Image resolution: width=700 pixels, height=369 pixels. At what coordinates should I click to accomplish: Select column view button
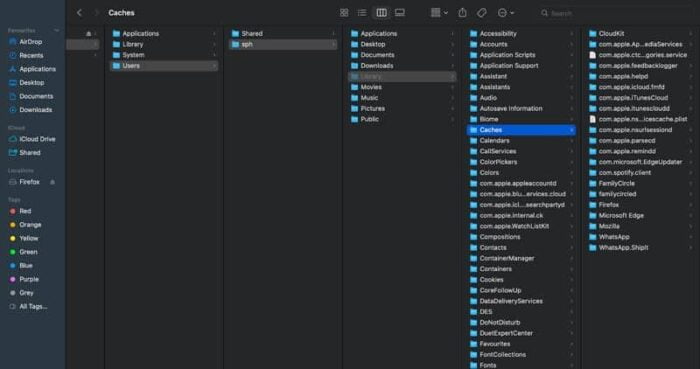pyautogui.click(x=381, y=13)
